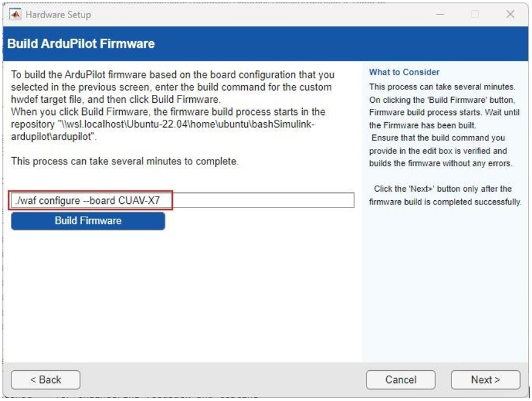Click the minimize icon in title bar

click(x=441, y=14)
